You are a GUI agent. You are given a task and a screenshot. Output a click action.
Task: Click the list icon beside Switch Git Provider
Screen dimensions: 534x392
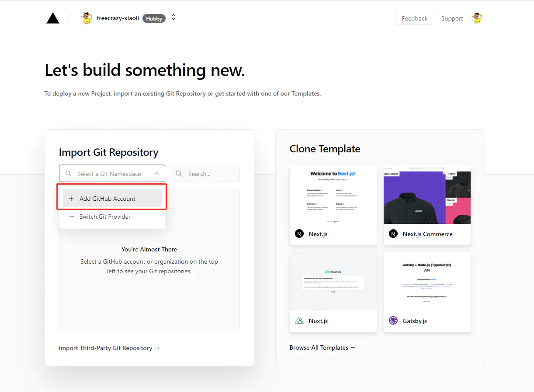tap(71, 217)
